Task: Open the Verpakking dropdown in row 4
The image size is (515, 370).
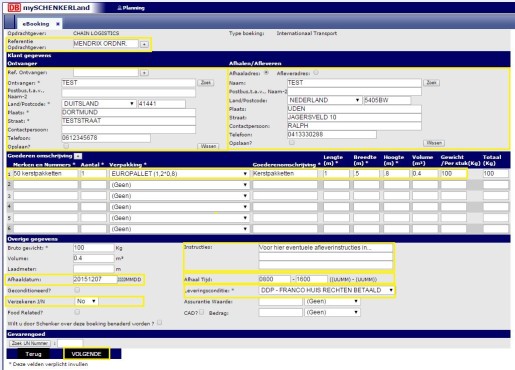Action: pyautogui.click(x=179, y=207)
